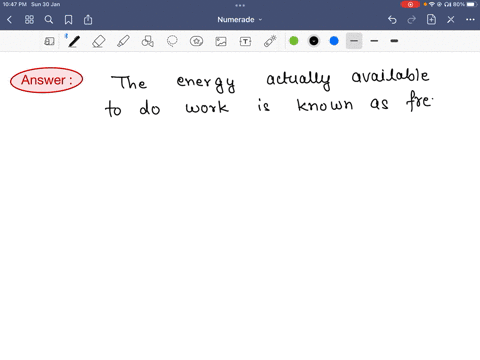Image resolution: width=480 pixels, height=360 pixels.
Task: Add a new page
Action: pos(431,20)
